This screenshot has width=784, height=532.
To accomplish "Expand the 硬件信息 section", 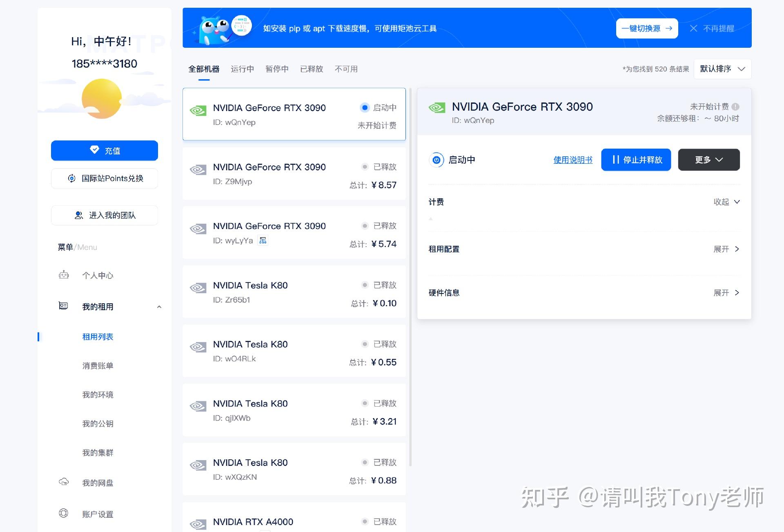I will click(726, 293).
